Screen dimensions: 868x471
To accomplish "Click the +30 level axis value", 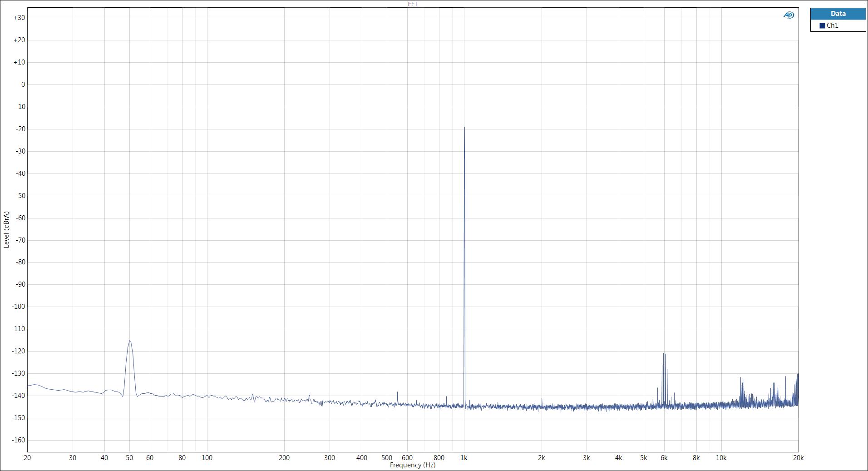I will 19,18.
